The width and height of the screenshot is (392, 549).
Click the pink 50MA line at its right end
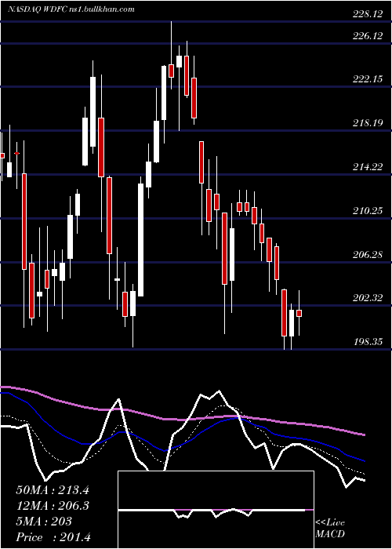point(364,434)
